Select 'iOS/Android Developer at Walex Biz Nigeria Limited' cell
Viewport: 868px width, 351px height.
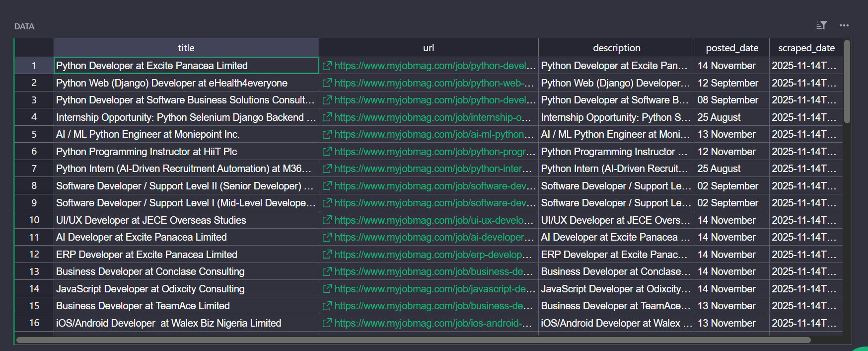[x=186, y=323]
